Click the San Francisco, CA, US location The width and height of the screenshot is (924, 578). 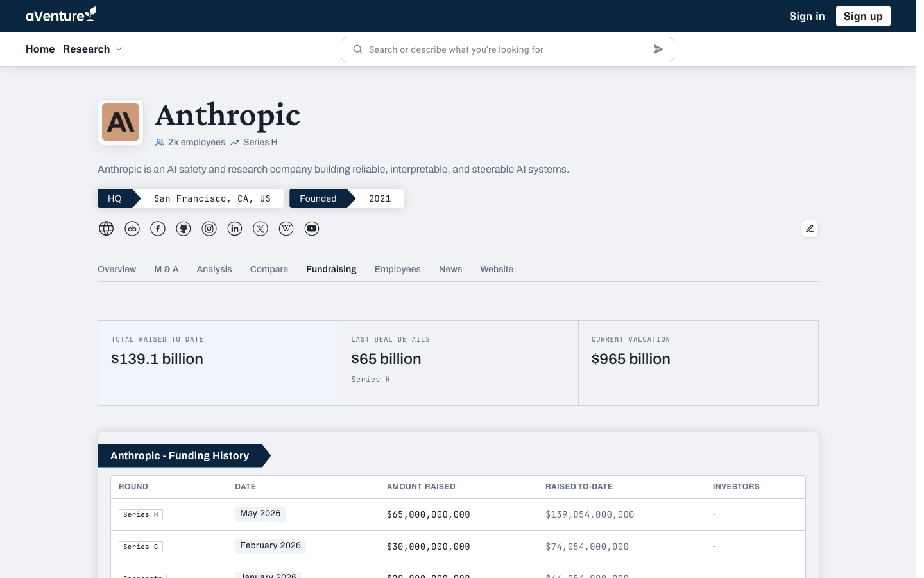tap(212, 198)
